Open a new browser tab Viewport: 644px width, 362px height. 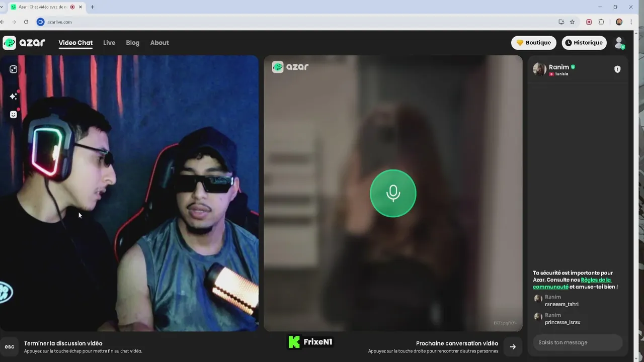point(93,7)
